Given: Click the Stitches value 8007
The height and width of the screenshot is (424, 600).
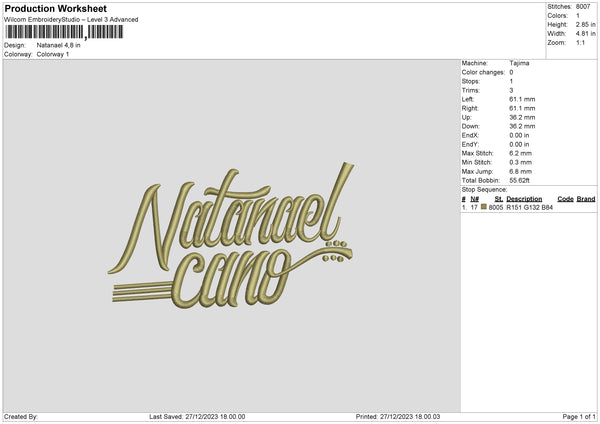Looking at the screenshot, I should pyautogui.click(x=583, y=7).
